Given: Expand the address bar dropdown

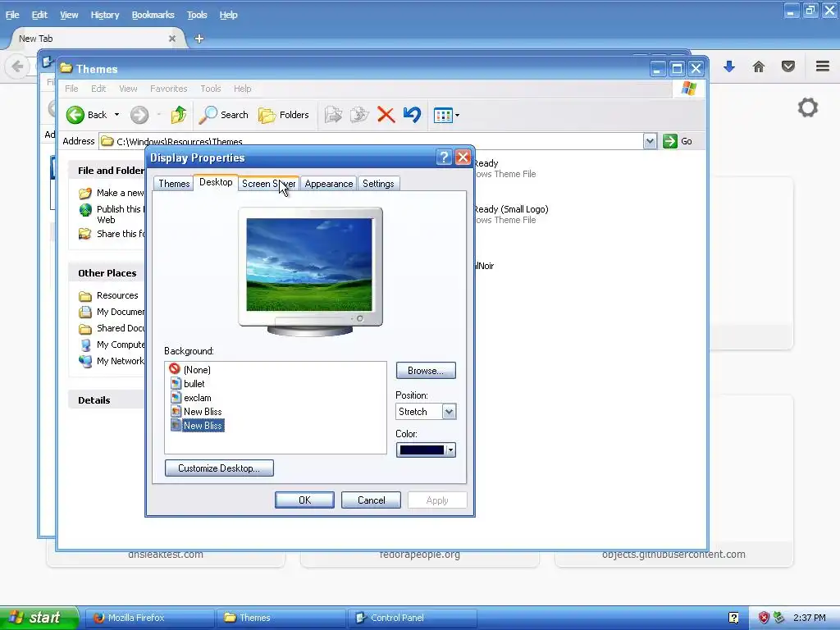Looking at the screenshot, I should click(650, 141).
